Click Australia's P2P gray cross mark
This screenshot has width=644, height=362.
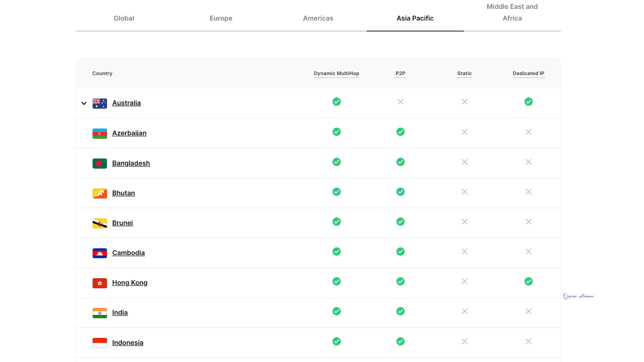(x=400, y=102)
